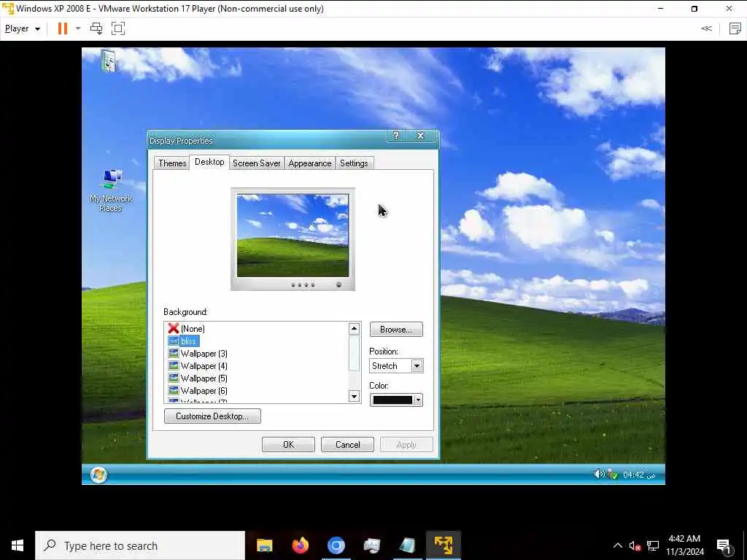This screenshot has height=560, width=747.
Task: Open the VMware notes panel icon
Action: pyautogui.click(x=735, y=28)
